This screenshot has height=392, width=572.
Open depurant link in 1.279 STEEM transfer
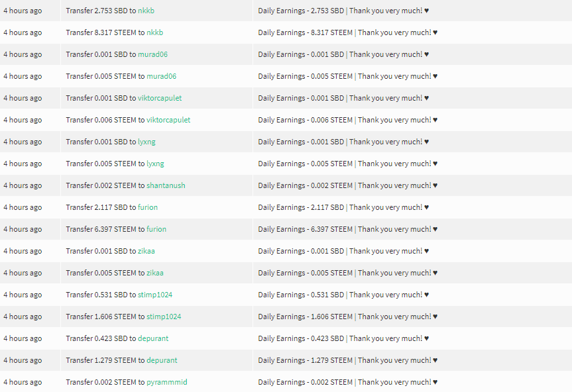click(x=162, y=360)
